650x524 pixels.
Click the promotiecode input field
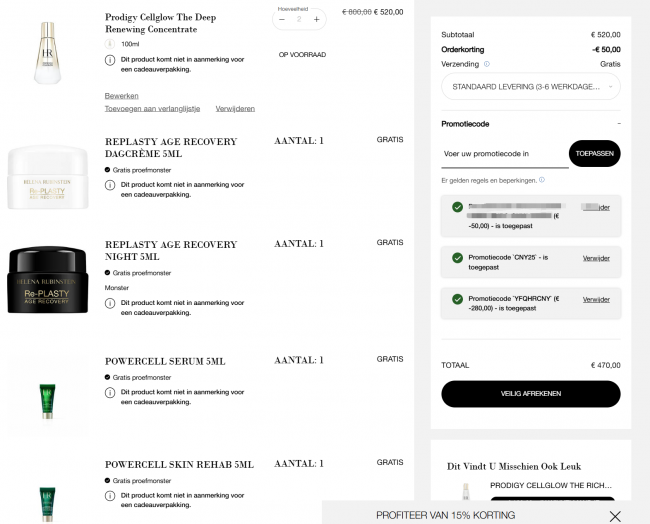pyautogui.click(x=505, y=154)
